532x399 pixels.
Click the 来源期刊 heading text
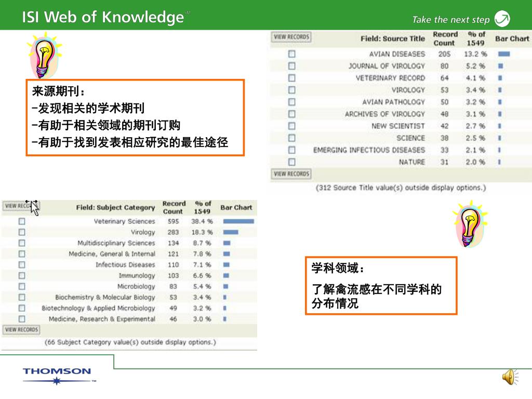pos(58,91)
